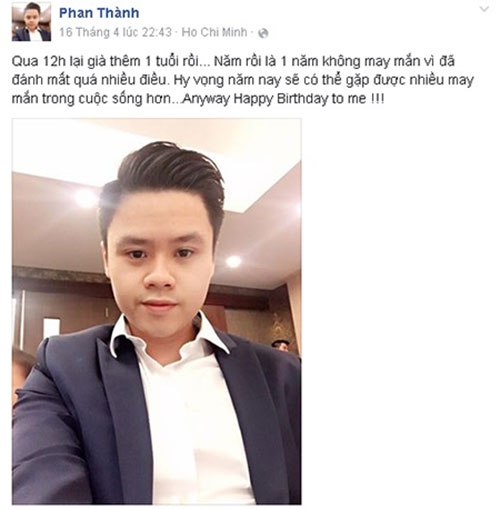Screen dimensions: 500x509
Task: Click 'Happy Birthday to me' status line
Action: pyautogui.click(x=300, y=99)
